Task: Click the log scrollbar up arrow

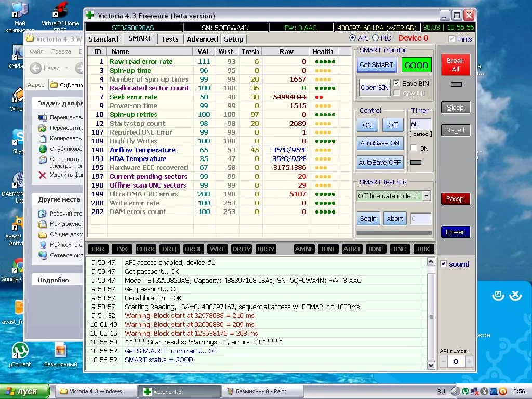Action: [431, 262]
